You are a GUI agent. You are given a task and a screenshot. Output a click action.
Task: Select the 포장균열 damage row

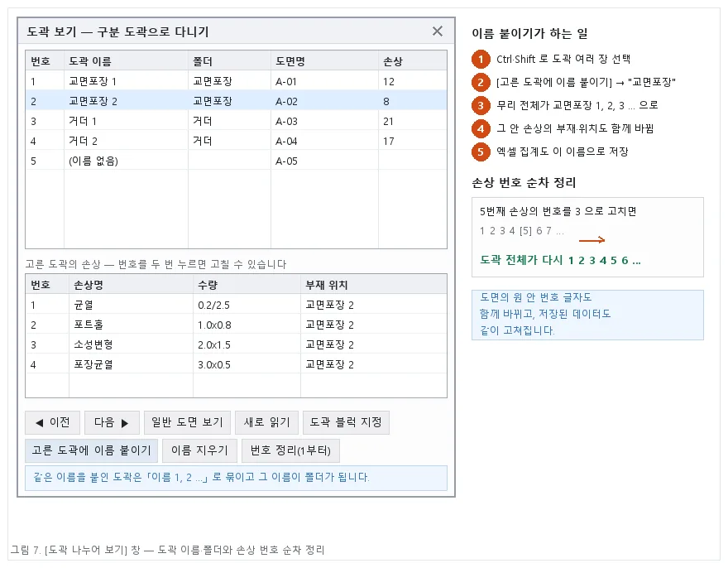tap(236, 365)
